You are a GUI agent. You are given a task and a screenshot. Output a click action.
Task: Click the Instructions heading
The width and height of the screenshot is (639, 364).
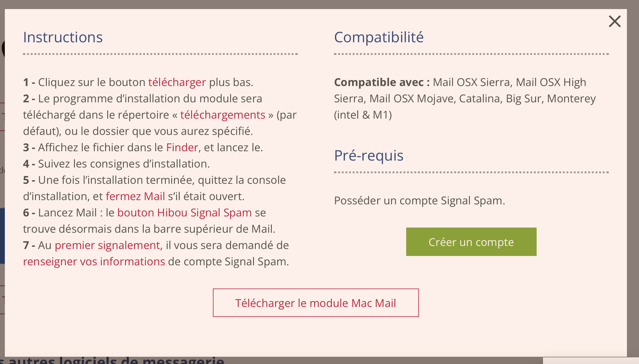pyautogui.click(x=63, y=37)
